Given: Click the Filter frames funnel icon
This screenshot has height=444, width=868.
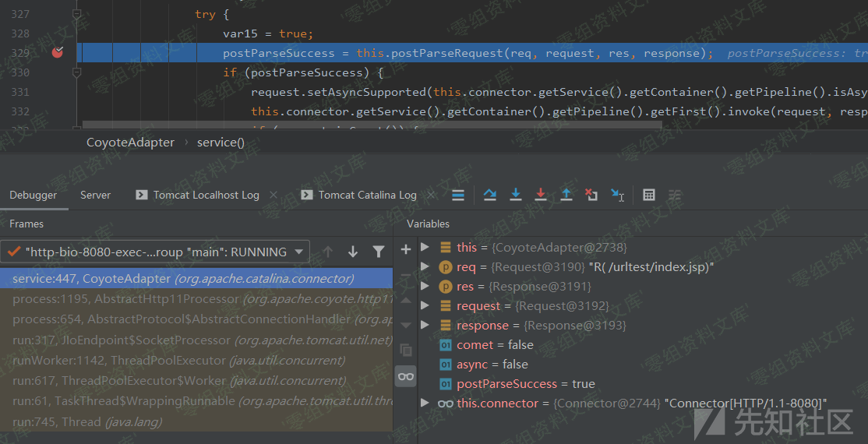Looking at the screenshot, I should (x=378, y=252).
